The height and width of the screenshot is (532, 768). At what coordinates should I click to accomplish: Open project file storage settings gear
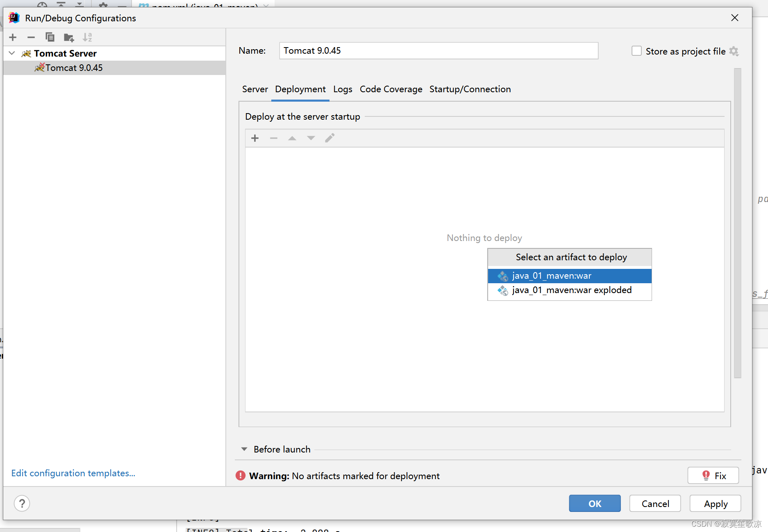coord(734,51)
